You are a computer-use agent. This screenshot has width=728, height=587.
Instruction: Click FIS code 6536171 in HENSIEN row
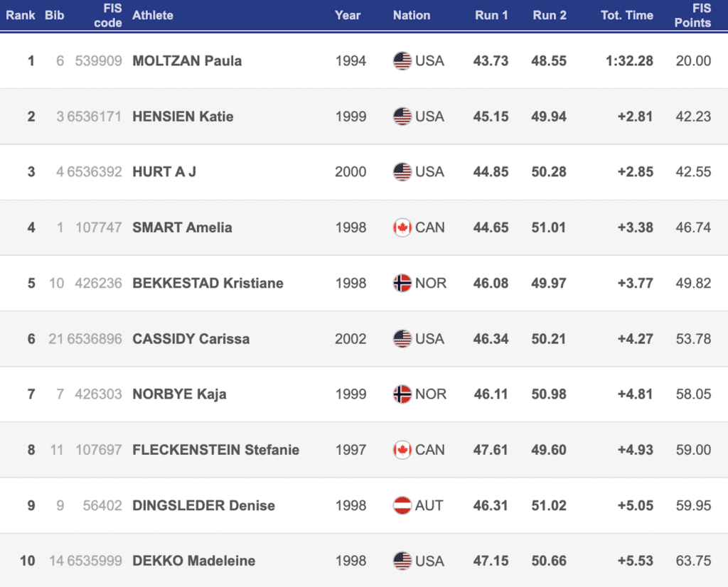pos(95,117)
